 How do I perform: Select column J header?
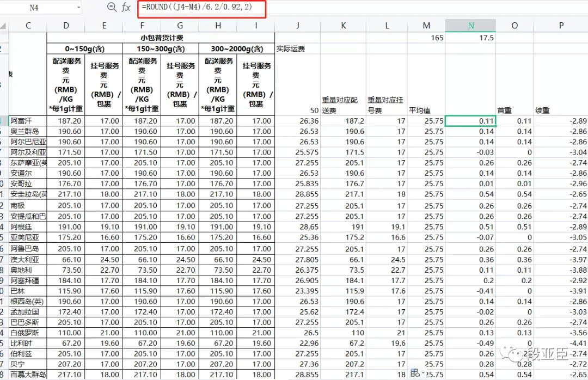click(298, 26)
